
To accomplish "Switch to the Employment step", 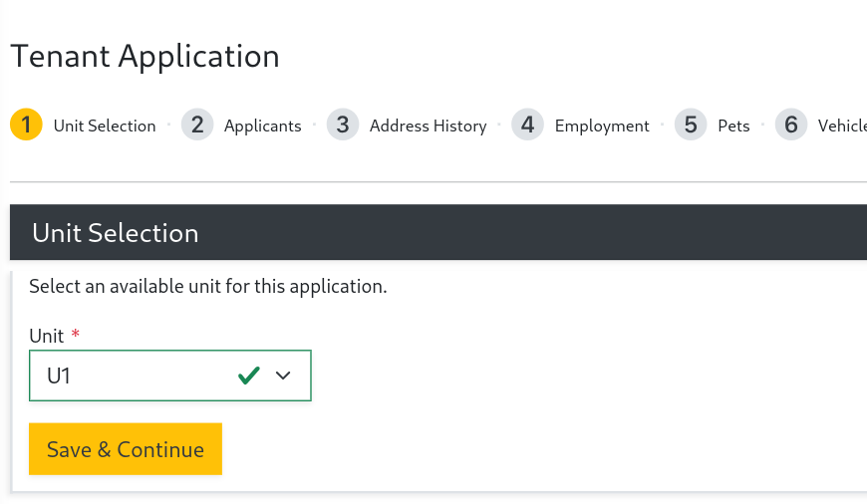I will pyautogui.click(x=602, y=126).
